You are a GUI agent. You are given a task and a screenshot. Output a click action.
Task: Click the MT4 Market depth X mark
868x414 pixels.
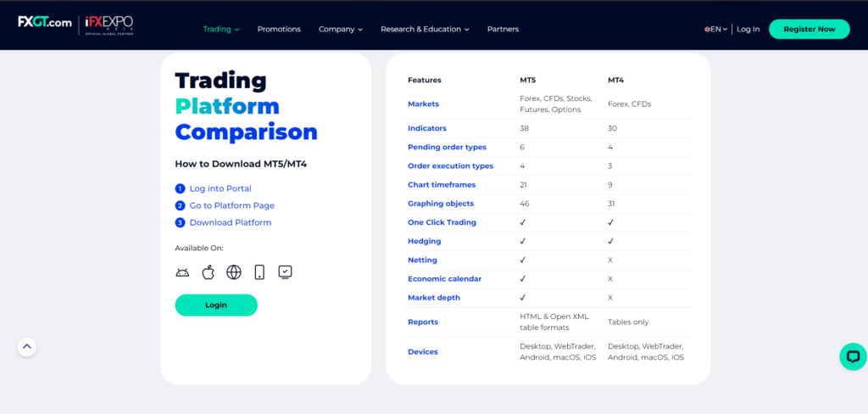coord(610,298)
